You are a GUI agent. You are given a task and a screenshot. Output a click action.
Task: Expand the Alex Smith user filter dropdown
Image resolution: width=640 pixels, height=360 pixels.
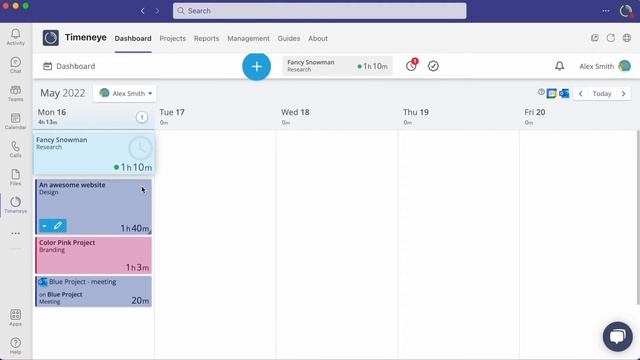125,93
